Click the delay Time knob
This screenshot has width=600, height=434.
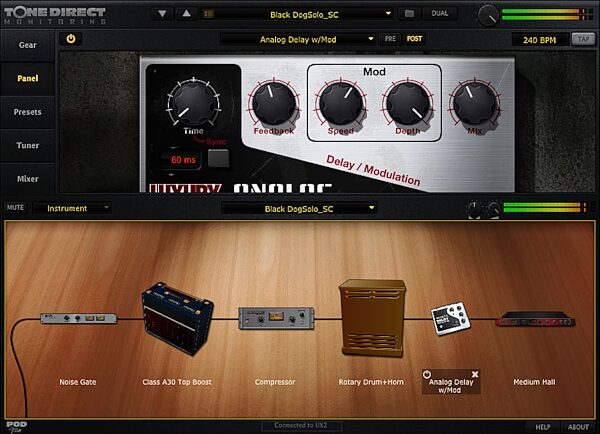(x=193, y=102)
